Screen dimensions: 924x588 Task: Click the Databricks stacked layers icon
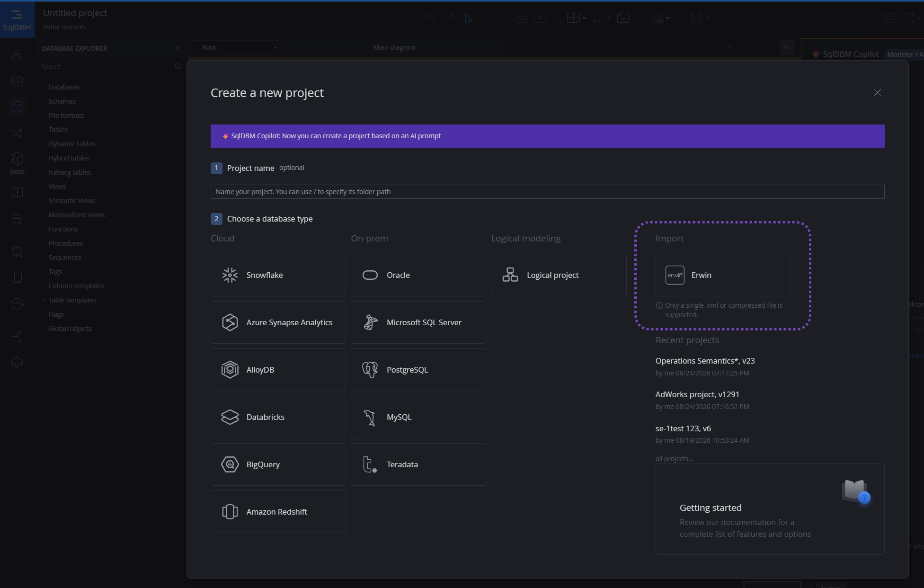[x=230, y=417]
